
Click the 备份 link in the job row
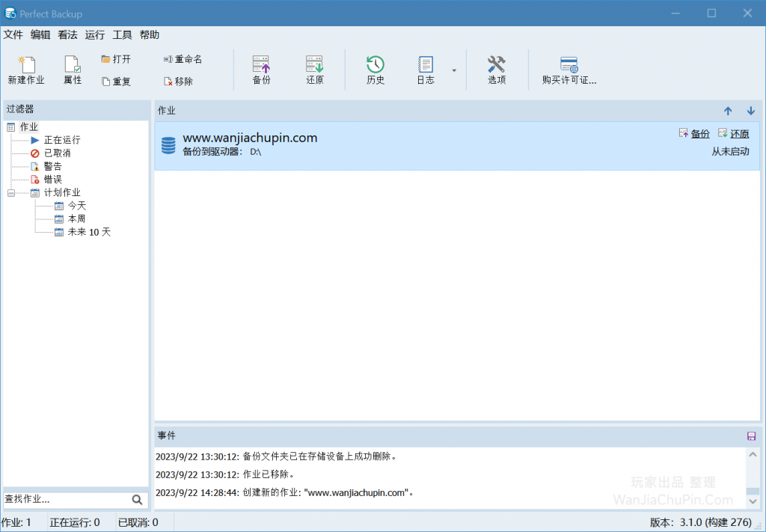pos(700,134)
